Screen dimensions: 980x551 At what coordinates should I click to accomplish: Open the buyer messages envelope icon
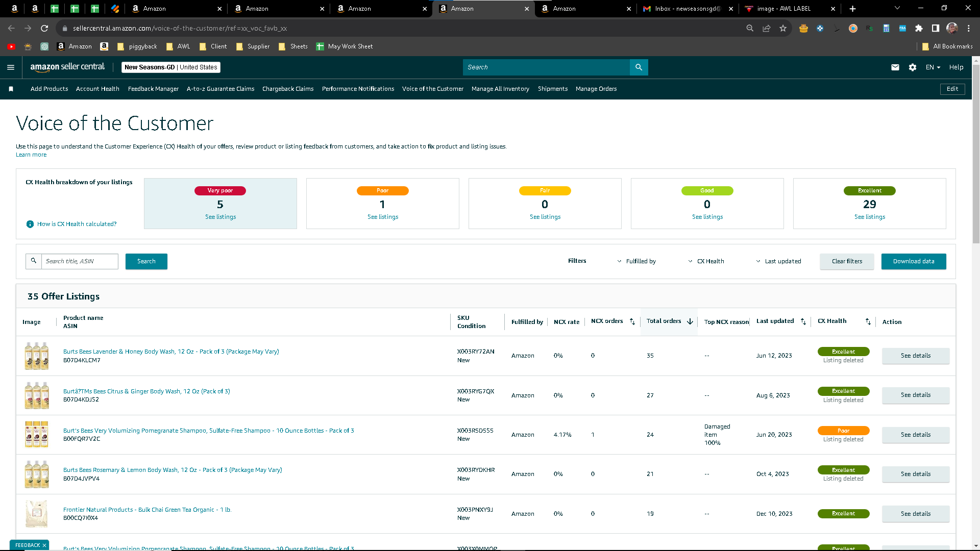point(895,67)
